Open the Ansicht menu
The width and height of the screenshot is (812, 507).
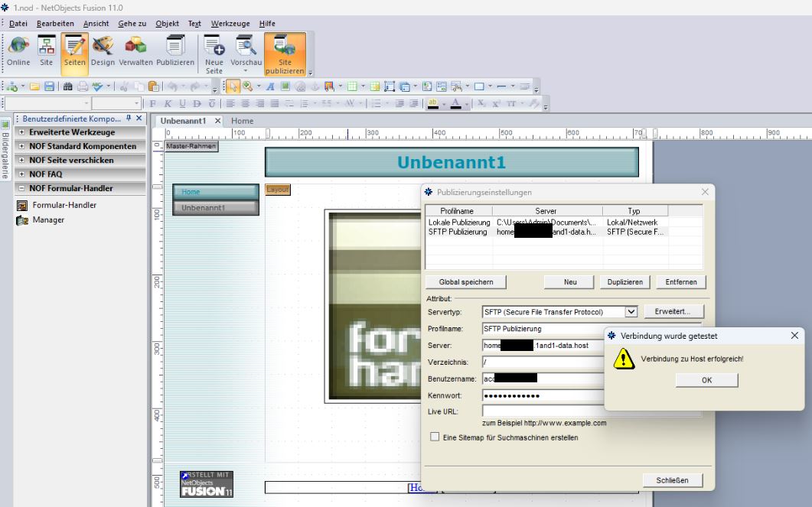(96, 23)
